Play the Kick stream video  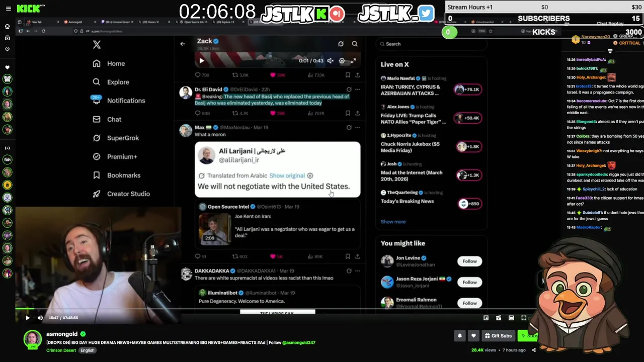(27, 318)
